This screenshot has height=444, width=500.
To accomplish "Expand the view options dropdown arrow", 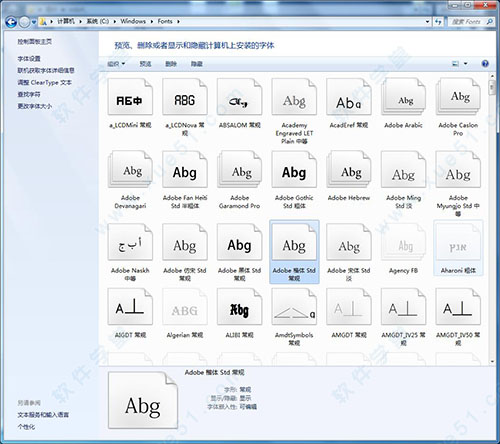I will [x=466, y=64].
